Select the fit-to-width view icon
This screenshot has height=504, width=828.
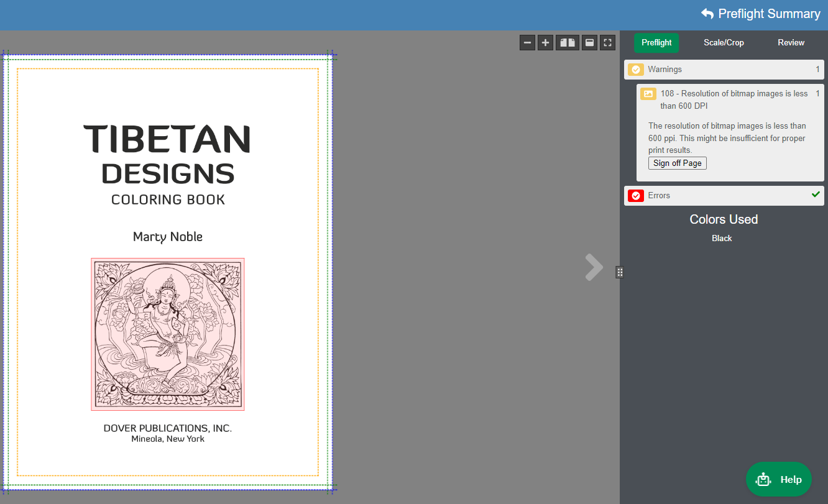pos(589,43)
